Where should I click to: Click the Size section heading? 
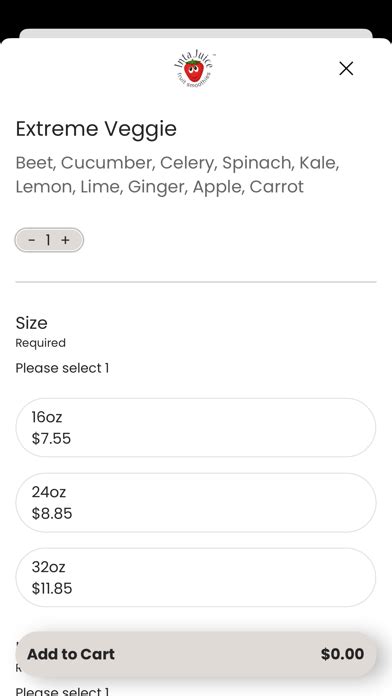[32, 323]
